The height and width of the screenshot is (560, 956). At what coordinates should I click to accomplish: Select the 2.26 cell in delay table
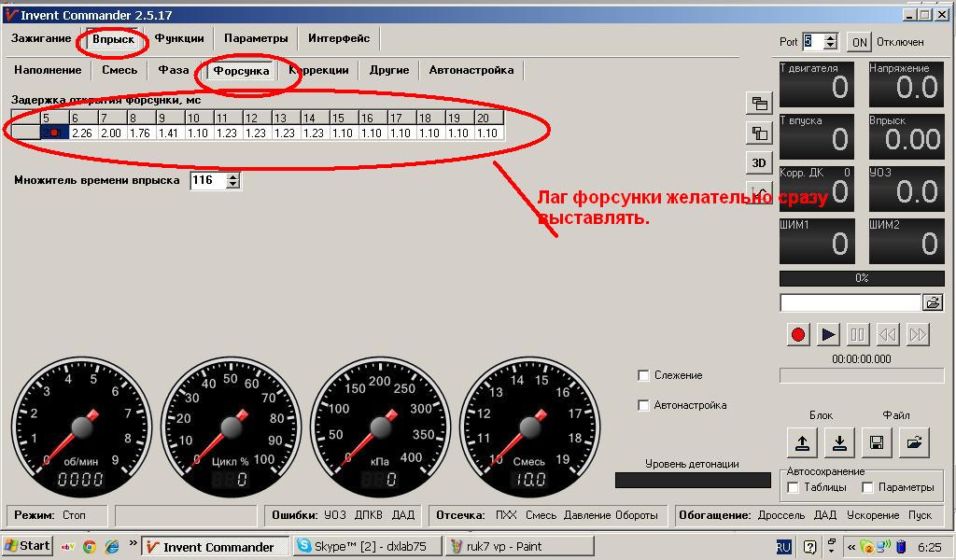click(x=82, y=133)
